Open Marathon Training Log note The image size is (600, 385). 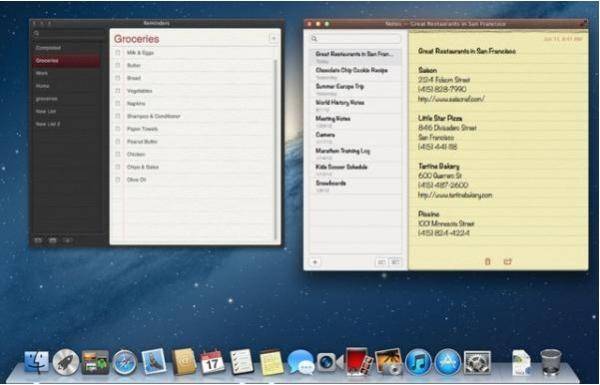point(355,153)
